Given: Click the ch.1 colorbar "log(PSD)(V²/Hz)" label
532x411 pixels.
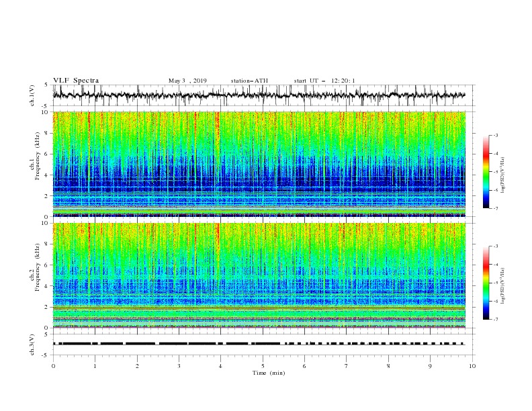Looking at the screenshot, I should pos(503,175).
